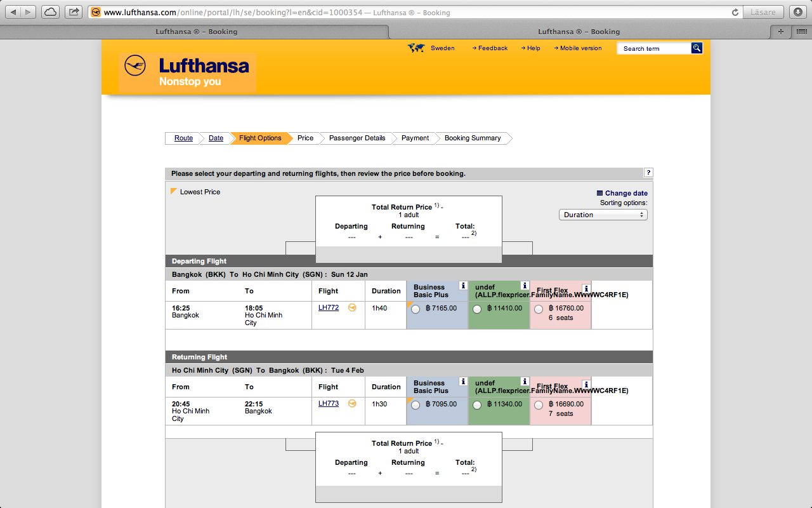The image size is (812, 508).
Task: Click info icon for returning First Flex
Action: pyautogui.click(x=586, y=384)
